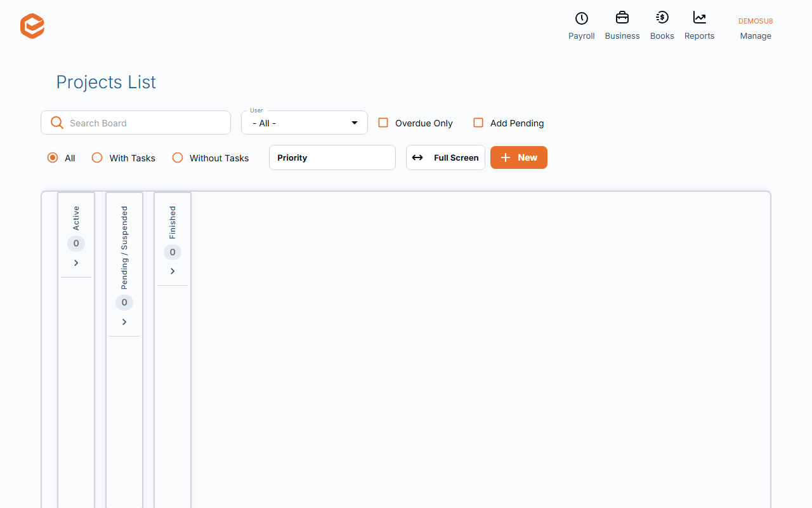Open Reports via the chart icon

click(x=700, y=18)
